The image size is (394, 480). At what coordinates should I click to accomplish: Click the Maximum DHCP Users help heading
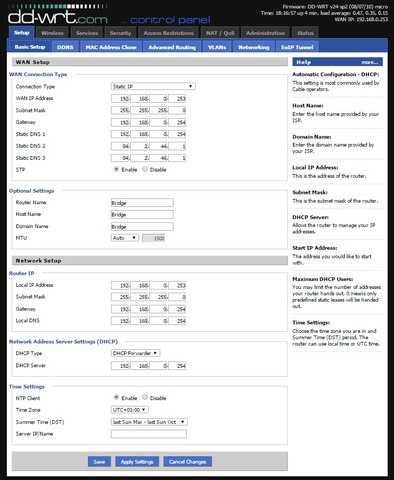[x=323, y=279]
